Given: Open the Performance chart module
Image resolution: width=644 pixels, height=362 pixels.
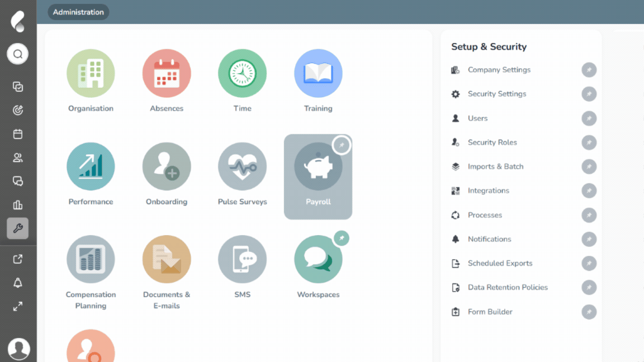Looking at the screenshot, I should pos(91,166).
